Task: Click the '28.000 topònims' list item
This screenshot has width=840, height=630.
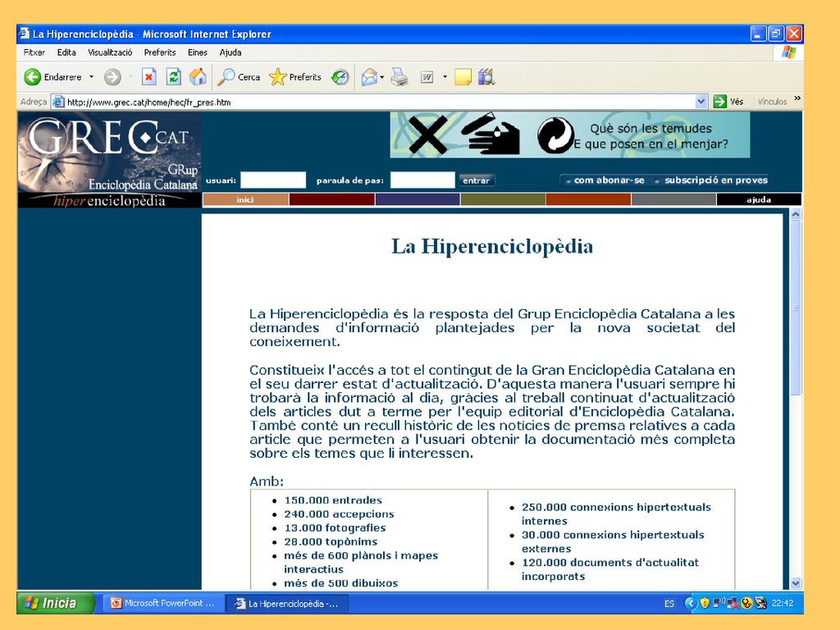Action: [331, 541]
